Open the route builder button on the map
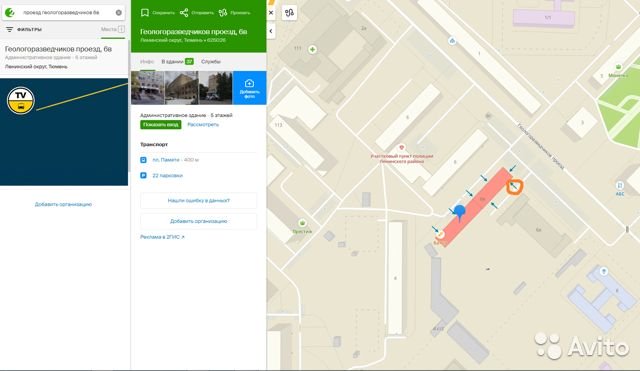Image resolution: width=640 pixels, height=371 pixels. coord(289,13)
